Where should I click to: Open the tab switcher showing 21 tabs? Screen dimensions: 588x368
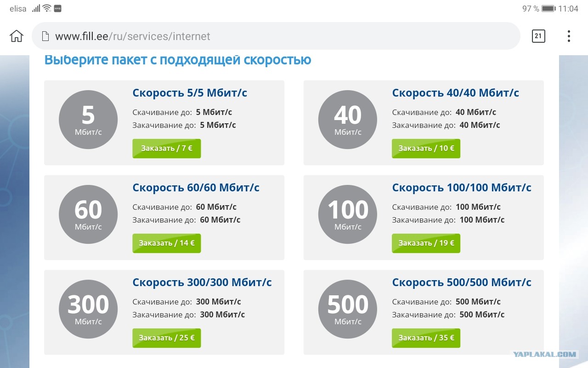pos(538,36)
